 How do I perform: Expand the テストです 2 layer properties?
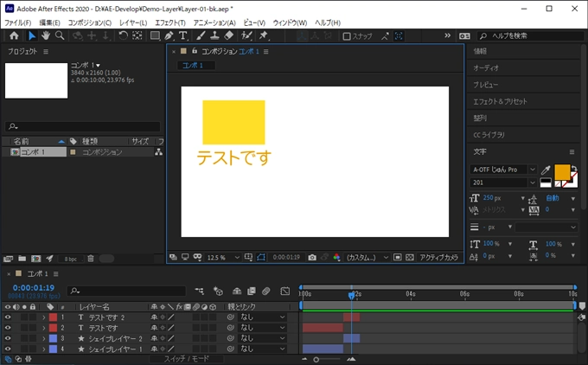[x=43, y=317]
